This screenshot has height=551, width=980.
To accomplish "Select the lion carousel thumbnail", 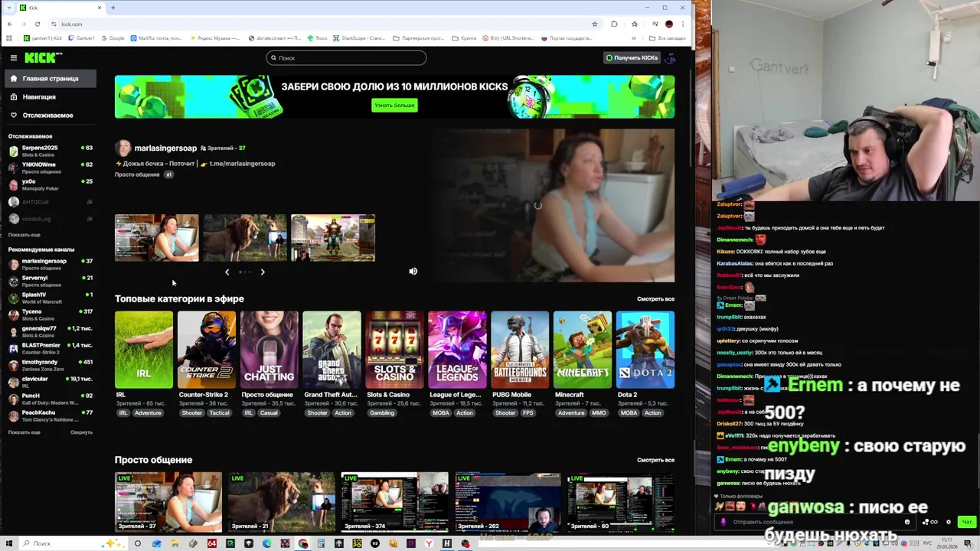I will 245,238.
